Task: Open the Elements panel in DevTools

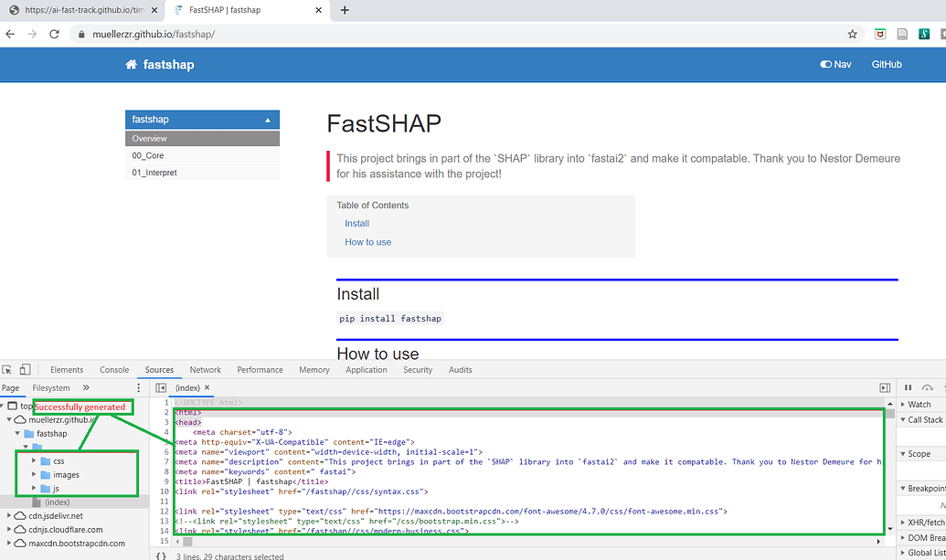Action: (66, 369)
